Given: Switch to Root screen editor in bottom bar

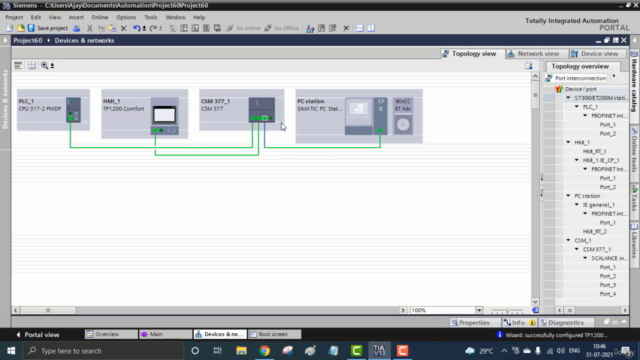Looking at the screenshot, I should pos(274,334).
